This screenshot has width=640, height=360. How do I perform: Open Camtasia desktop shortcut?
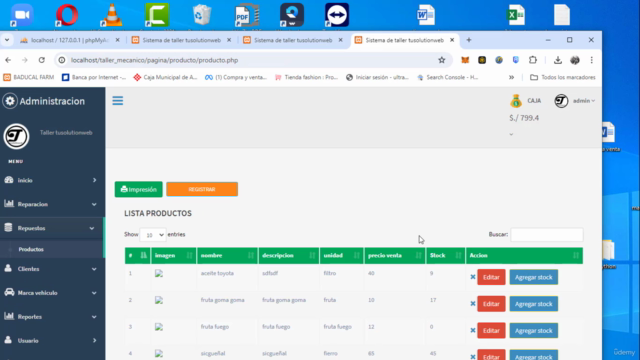pos(157,15)
